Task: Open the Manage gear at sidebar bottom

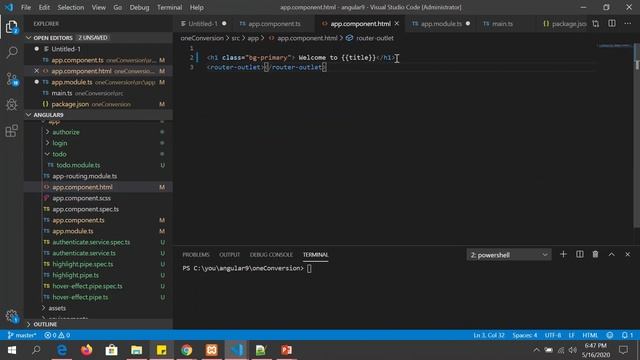Action: coord(12,316)
